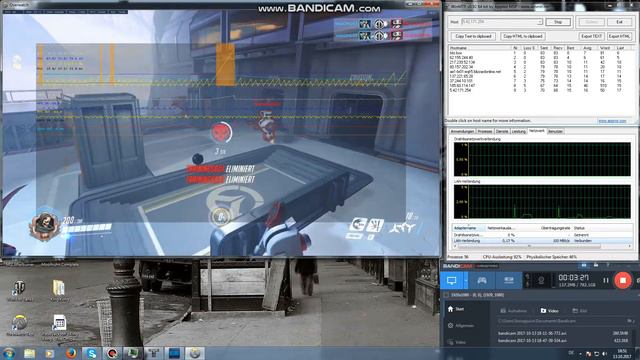
Task: Click system tray clock showing date
Action: point(623,353)
